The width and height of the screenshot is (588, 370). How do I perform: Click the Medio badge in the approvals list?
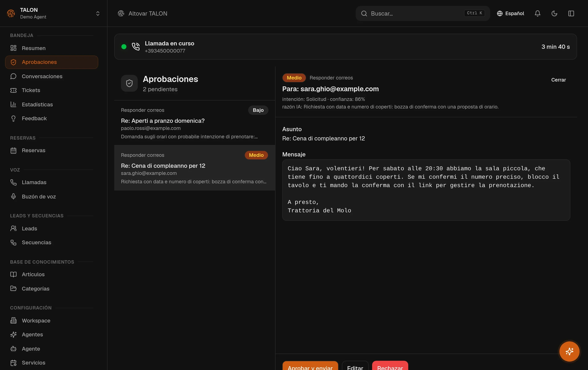click(x=256, y=155)
